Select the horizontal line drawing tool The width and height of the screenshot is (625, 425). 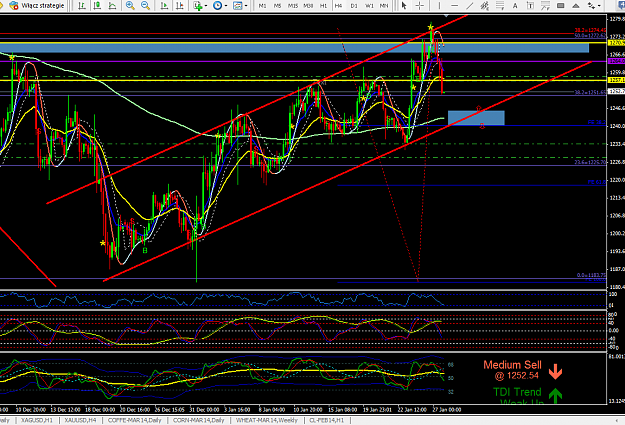pyautogui.click(x=454, y=6)
